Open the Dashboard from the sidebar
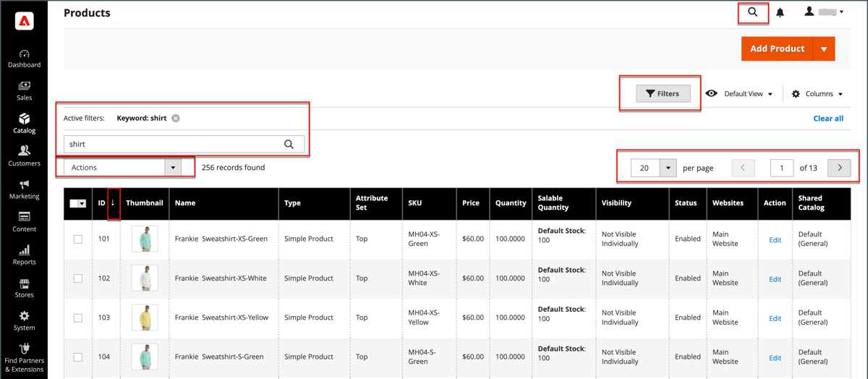Viewport: 868px width, 379px height. coord(24,59)
